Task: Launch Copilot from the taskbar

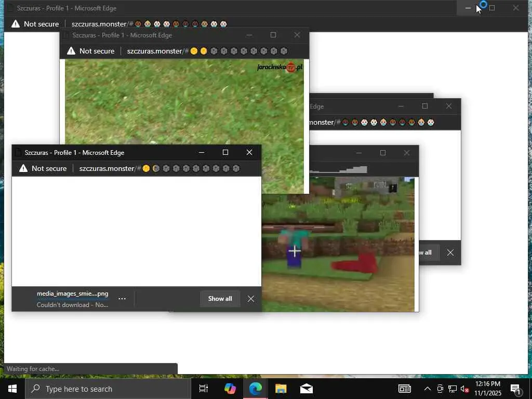Action: tap(230, 389)
